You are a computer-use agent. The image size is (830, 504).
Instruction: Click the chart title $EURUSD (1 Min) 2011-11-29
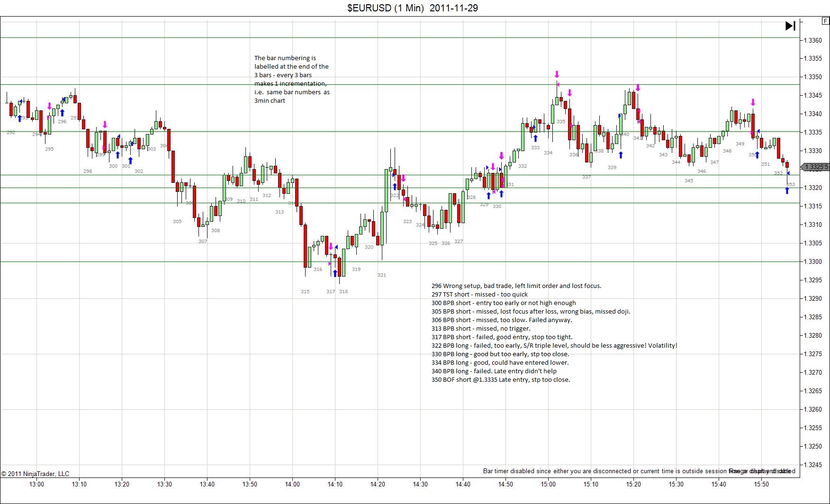[x=413, y=8]
